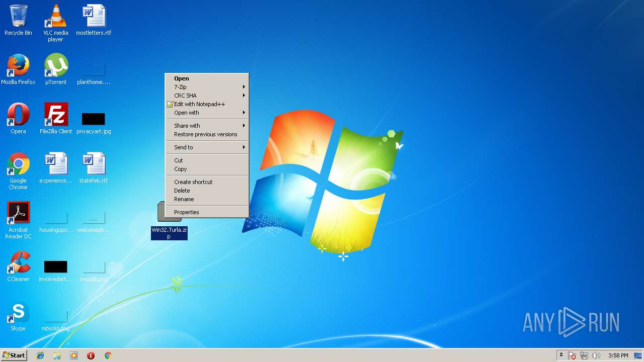Select the planthome file icon

(x=94, y=74)
